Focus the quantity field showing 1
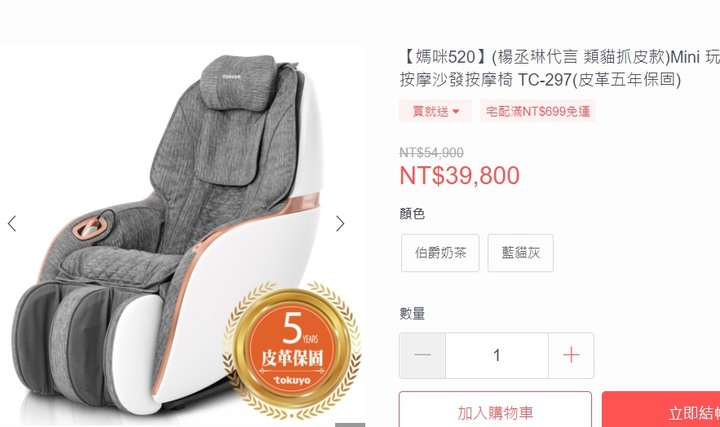Screen dimensions: 720x427 coord(496,355)
